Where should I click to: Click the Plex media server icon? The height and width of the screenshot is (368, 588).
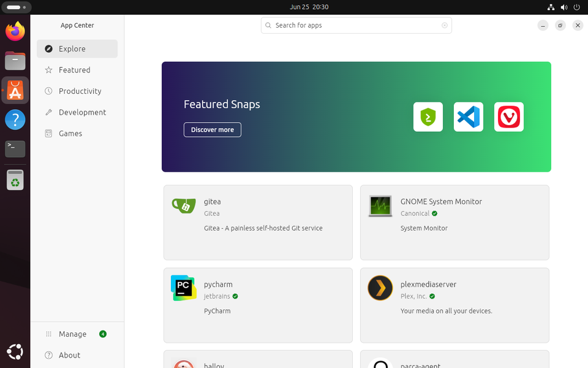click(380, 288)
